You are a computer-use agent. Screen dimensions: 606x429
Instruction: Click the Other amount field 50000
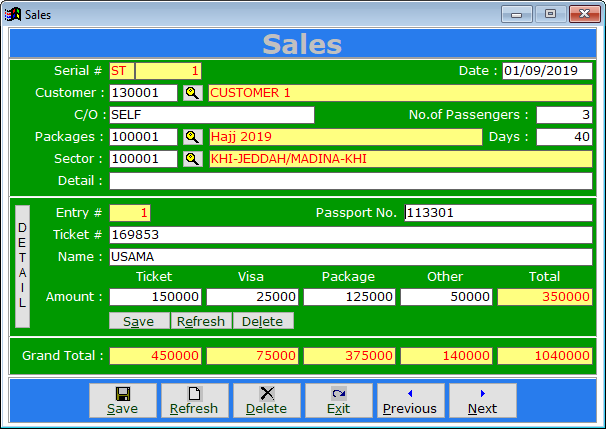pyautogui.click(x=446, y=297)
